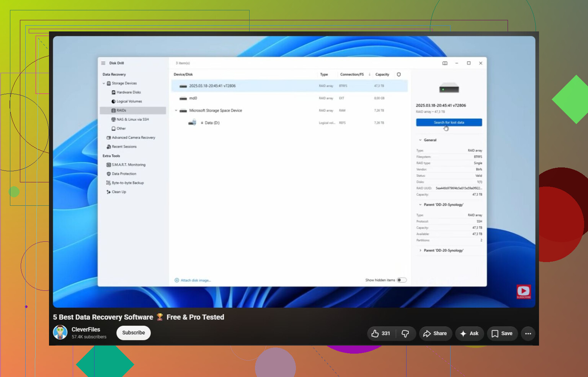Select the md0 RAID array row
588x377 pixels.
coord(290,98)
